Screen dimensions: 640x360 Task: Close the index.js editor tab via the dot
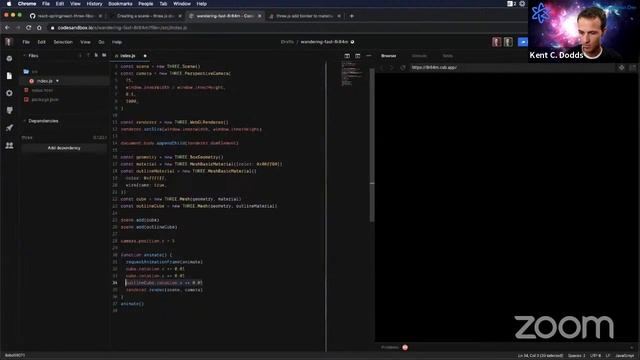145,56
